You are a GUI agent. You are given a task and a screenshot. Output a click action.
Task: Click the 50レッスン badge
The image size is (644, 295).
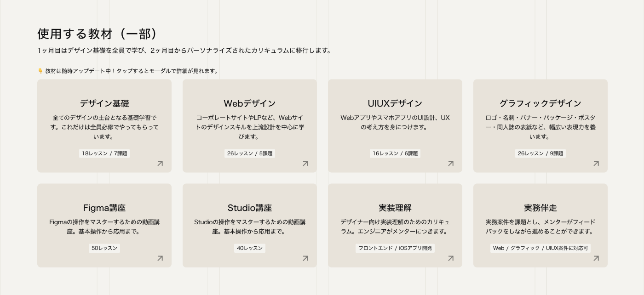click(104, 248)
